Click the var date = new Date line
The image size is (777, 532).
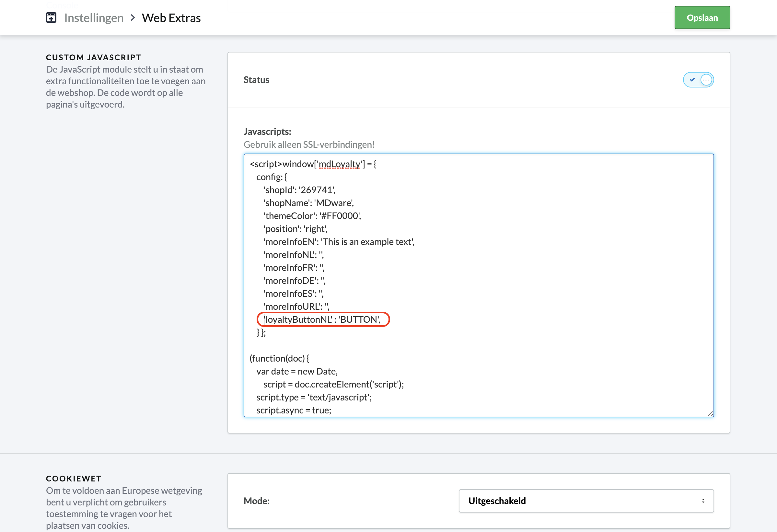[297, 372]
